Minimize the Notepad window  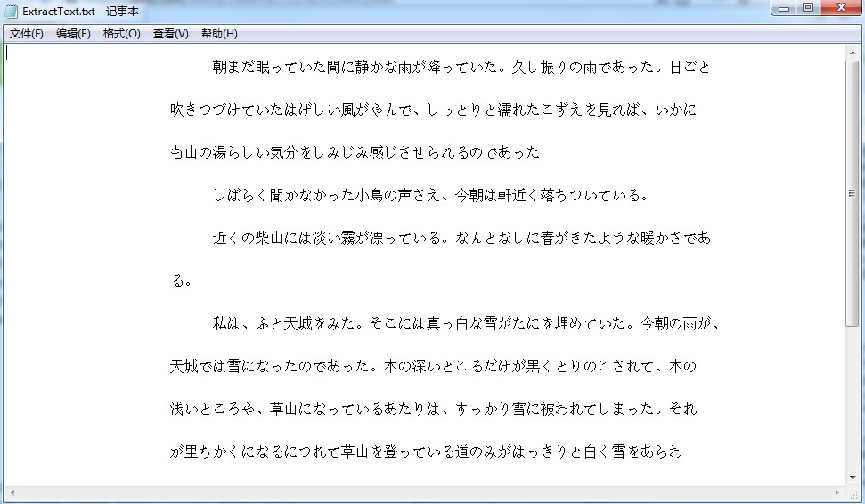(784, 8)
